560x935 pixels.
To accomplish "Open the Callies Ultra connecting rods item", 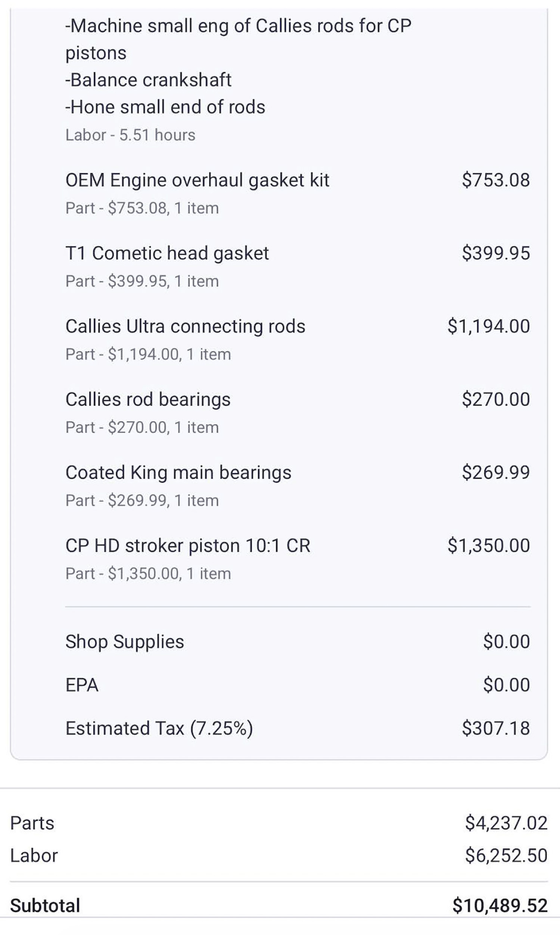I will (x=185, y=326).
